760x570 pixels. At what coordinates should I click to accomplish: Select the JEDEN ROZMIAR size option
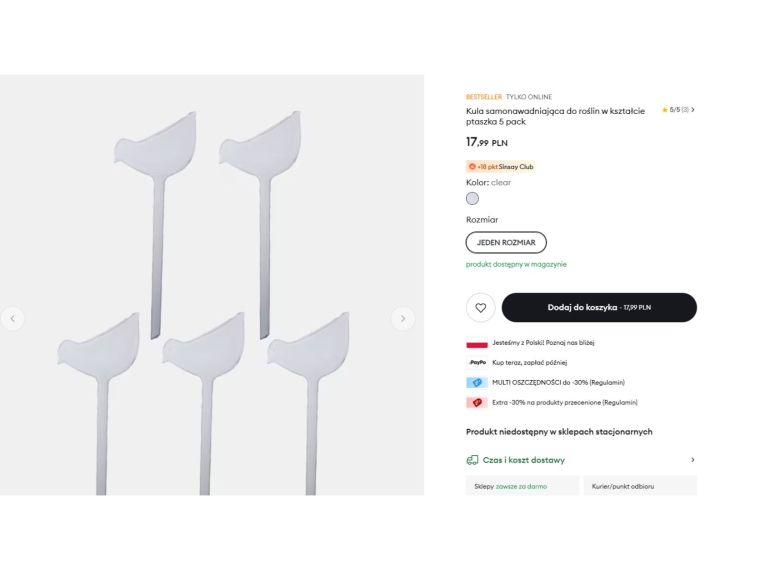pos(506,242)
